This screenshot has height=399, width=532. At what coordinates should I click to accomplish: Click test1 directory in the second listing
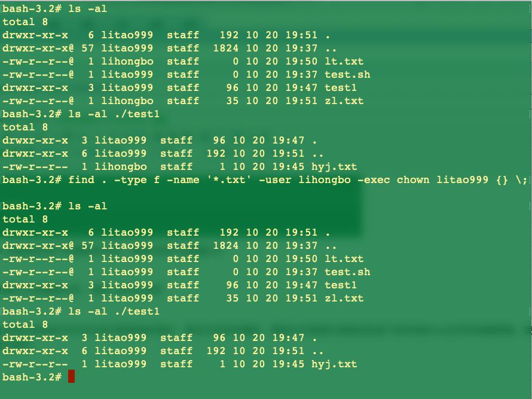point(340,285)
